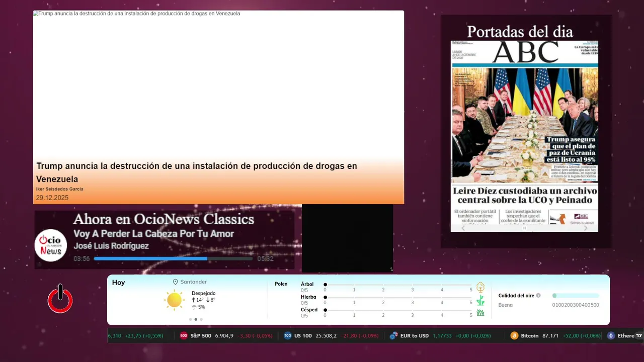Click the Polen section label
644x362 pixels.
(281, 284)
